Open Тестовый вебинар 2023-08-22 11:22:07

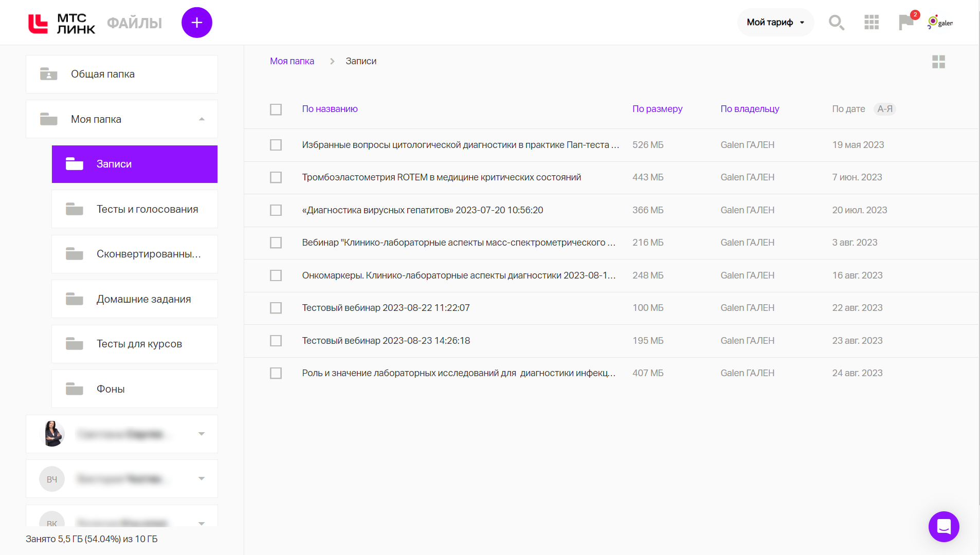[x=386, y=308]
